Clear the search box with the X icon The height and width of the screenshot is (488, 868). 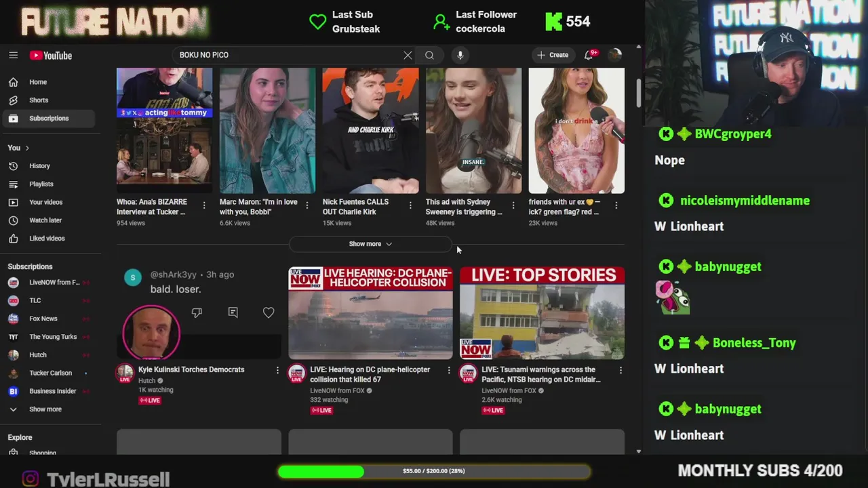point(408,55)
